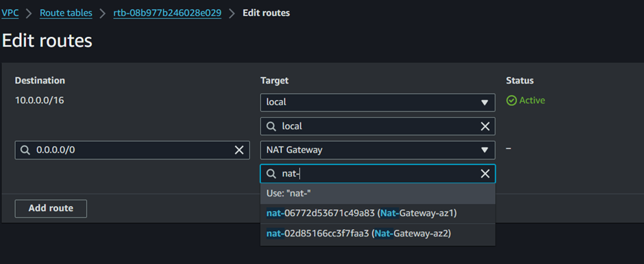
Task: Click into the nat- target search field
Action: click(378, 174)
